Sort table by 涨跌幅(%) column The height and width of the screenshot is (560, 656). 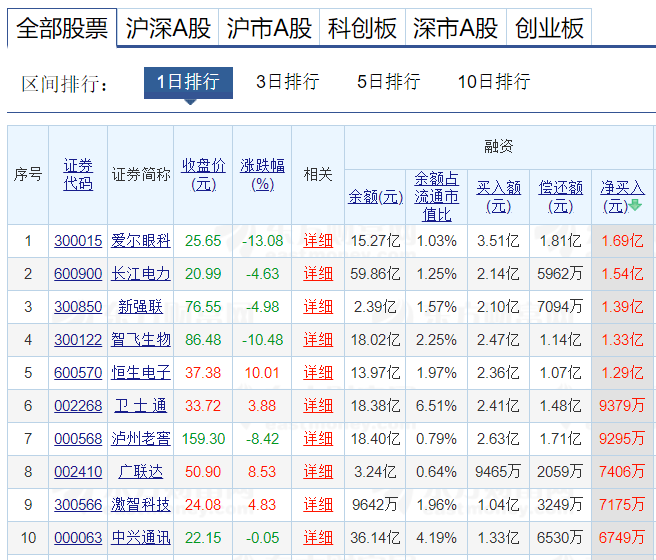262,174
